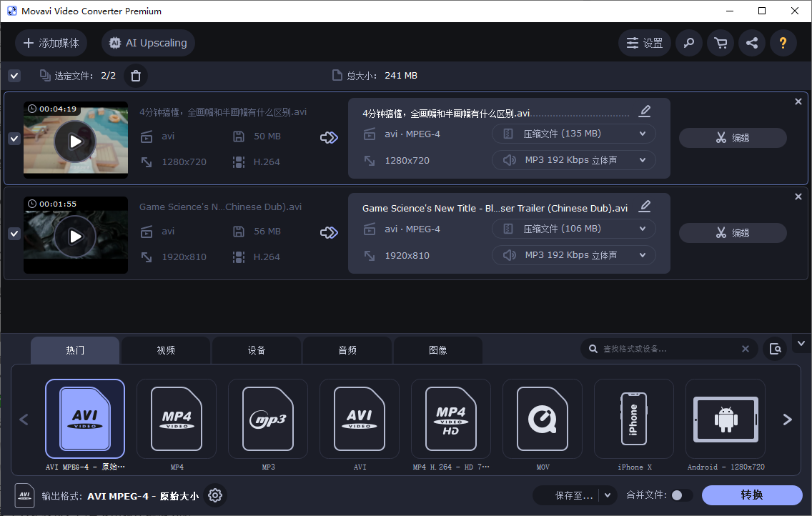This screenshot has width=812, height=516.
Task: Open the MP3 192 Kbps audio dropdown
Action: pos(573,159)
